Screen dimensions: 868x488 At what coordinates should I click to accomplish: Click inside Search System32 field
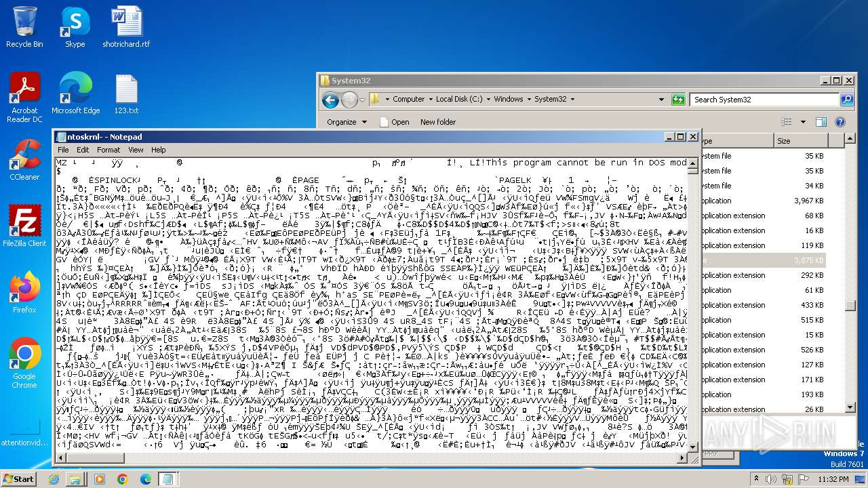point(765,100)
